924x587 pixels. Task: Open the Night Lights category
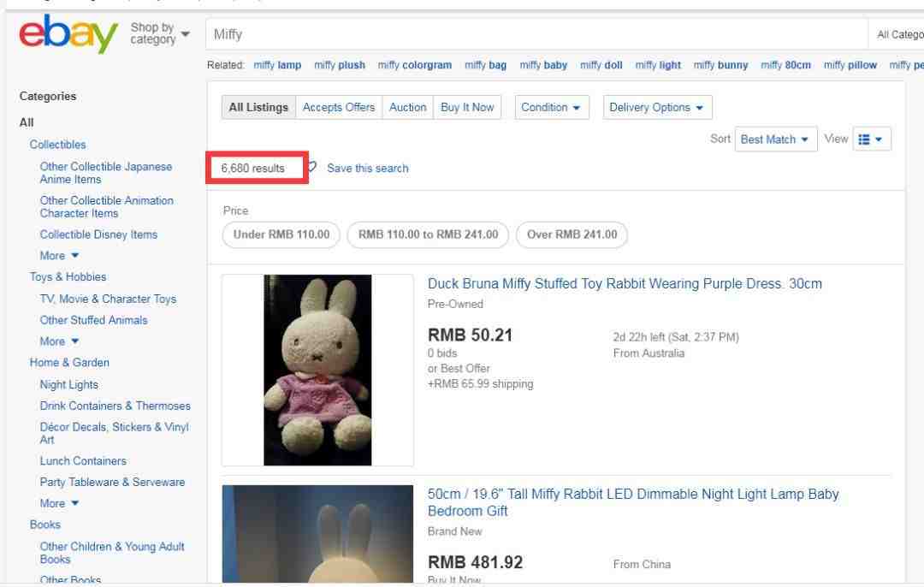pos(69,384)
